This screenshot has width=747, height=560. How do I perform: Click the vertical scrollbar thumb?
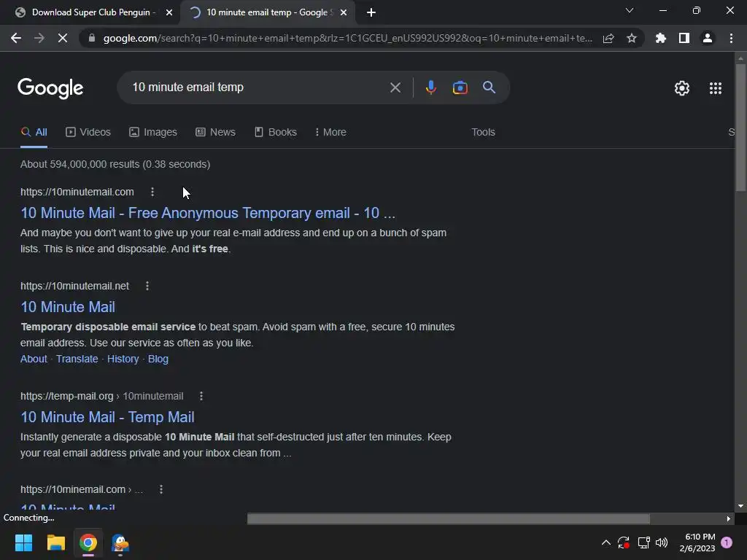740,128
